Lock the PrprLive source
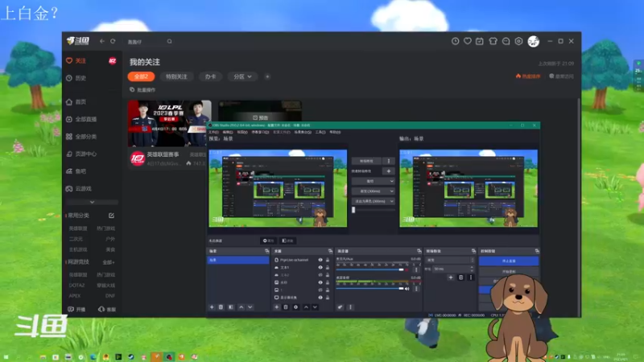Screen dimensions: 644x362 pyautogui.click(x=328, y=260)
